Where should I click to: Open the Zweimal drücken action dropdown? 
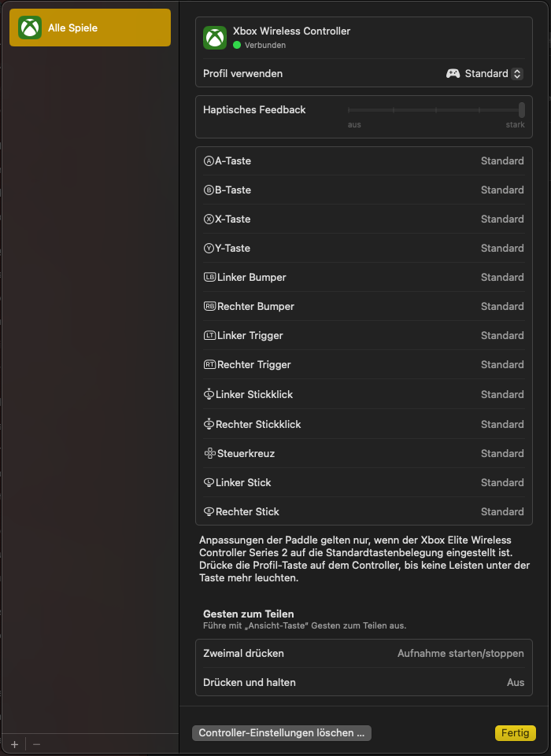click(460, 654)
